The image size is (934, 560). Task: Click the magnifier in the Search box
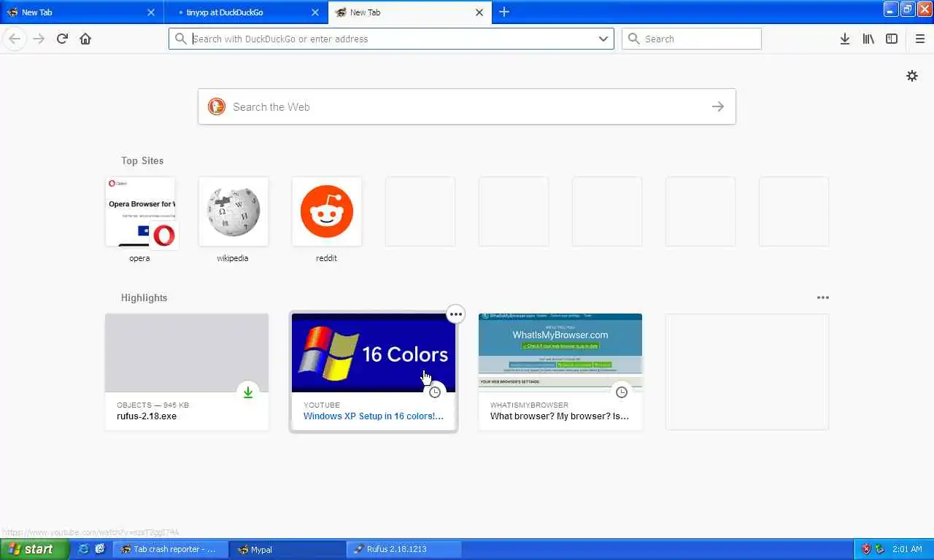[634, 39]
